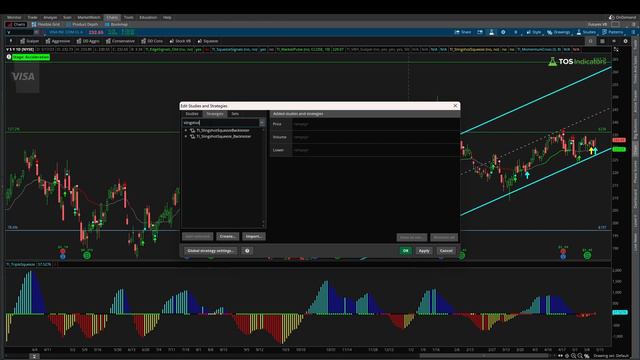The image size is (640, 360).
Task: Click the Price section label
Action: coord(277,124)
